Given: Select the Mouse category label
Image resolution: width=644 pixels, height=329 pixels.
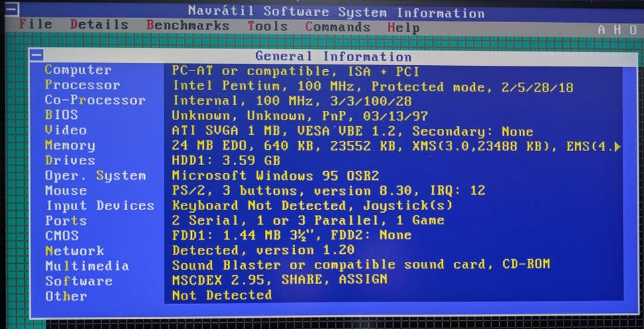Looking at the screenshot, I should coord(66,191).
